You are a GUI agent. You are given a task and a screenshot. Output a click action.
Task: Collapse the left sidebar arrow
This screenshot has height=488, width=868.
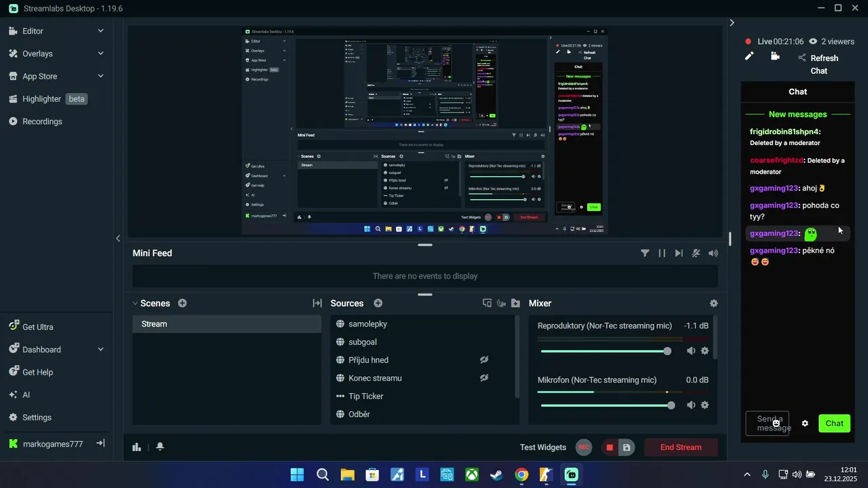(118, 238)
